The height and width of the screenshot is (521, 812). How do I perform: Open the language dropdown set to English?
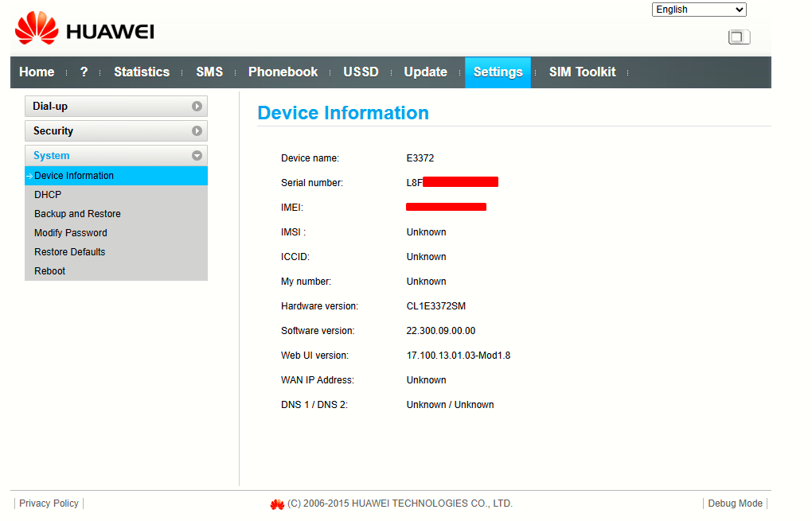699,10
